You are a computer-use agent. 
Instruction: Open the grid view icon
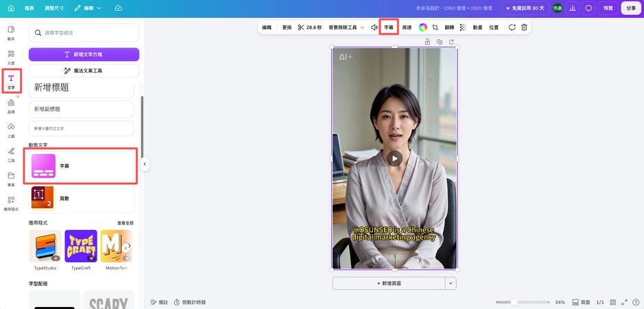[612, 302]
